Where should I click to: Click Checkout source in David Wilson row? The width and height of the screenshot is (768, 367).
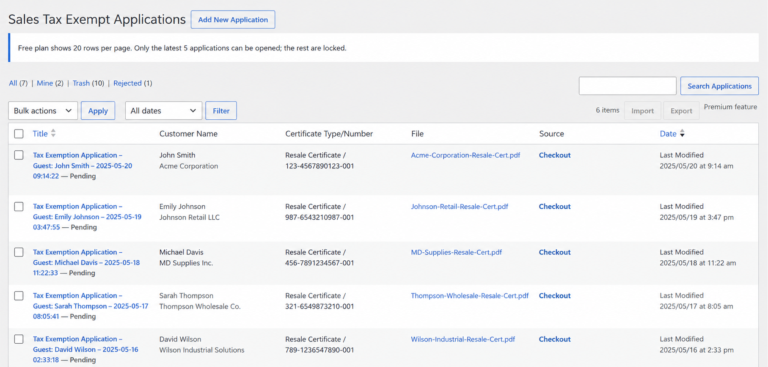555,339
